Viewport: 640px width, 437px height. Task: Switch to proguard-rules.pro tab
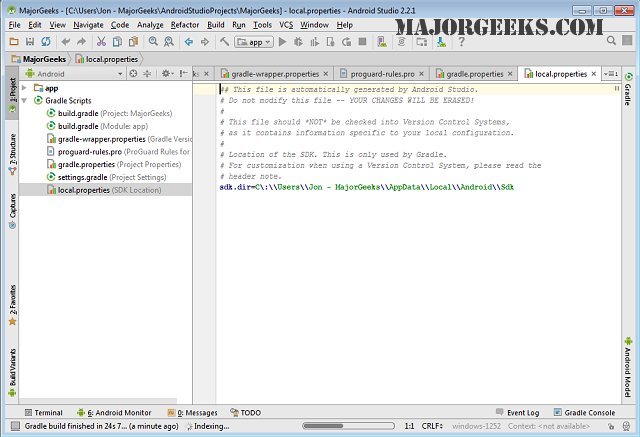tap(382, 74)
